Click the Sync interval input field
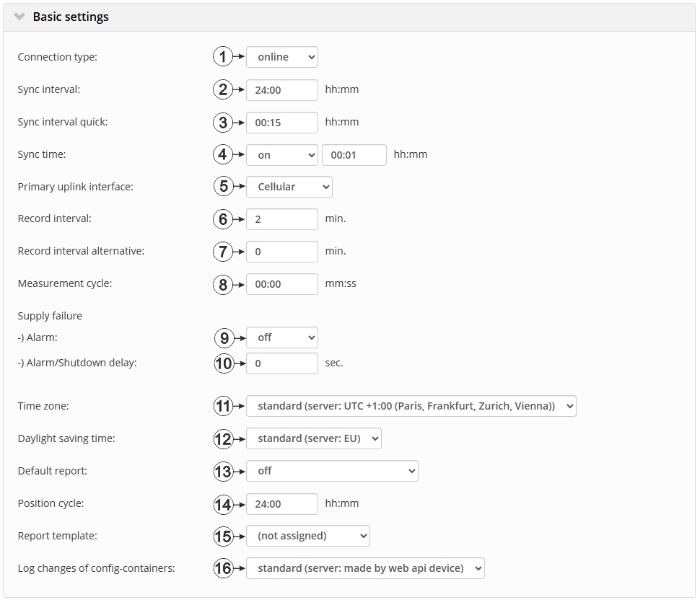700x605 pixels. click(x=281, y=90)
